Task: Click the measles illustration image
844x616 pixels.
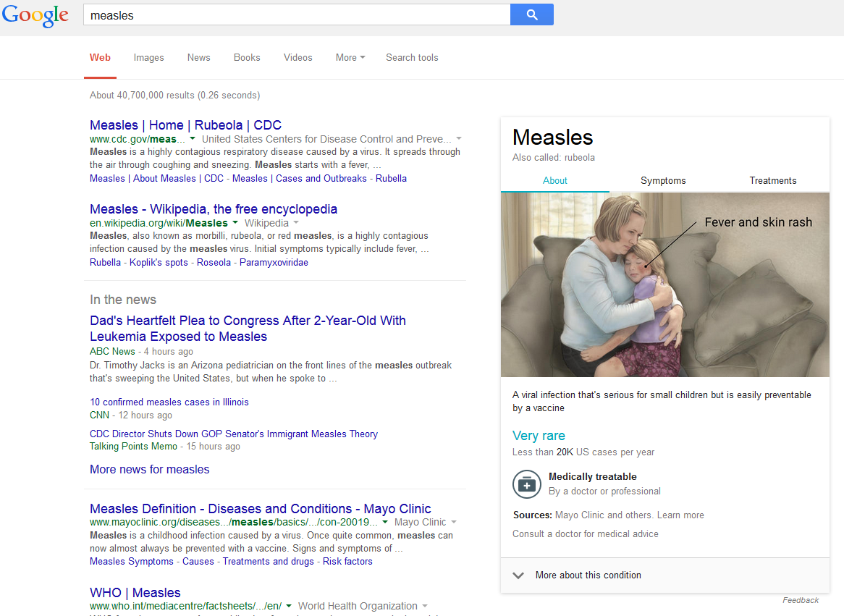Action: pos(664,284)
